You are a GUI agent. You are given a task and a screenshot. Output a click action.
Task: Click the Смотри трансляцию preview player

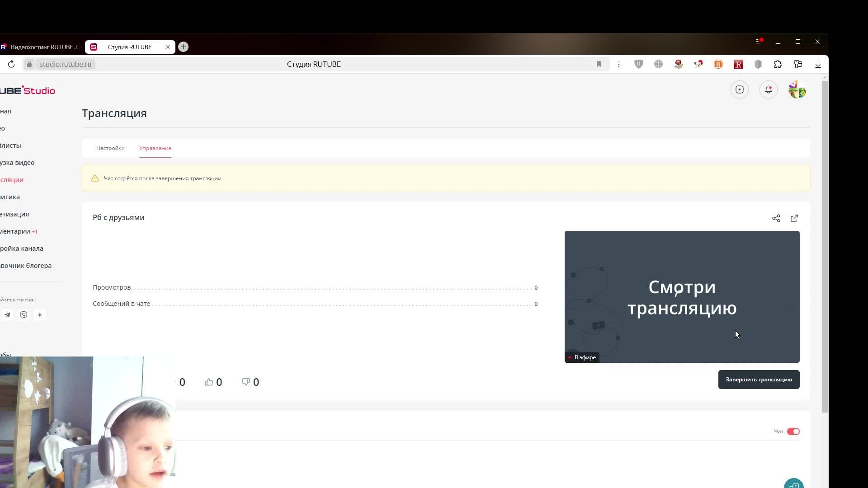tap(682, 296)
